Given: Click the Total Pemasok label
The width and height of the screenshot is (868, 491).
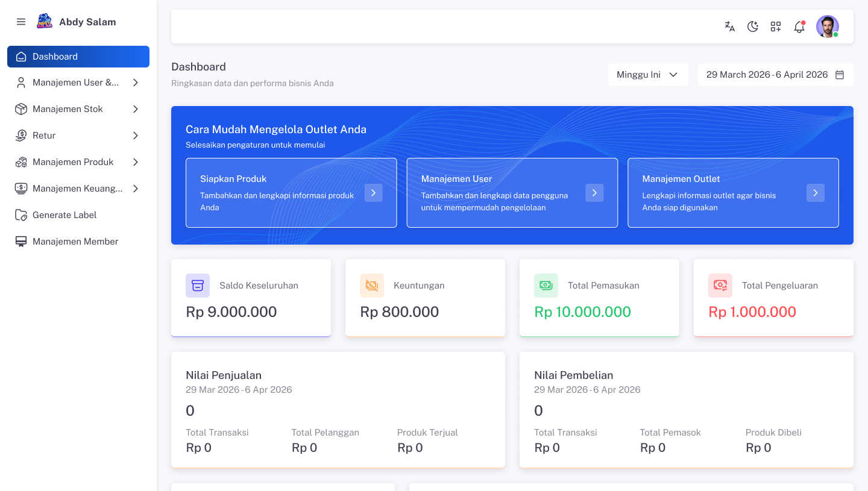Looking at the screenshot, I should pos(670,433).
